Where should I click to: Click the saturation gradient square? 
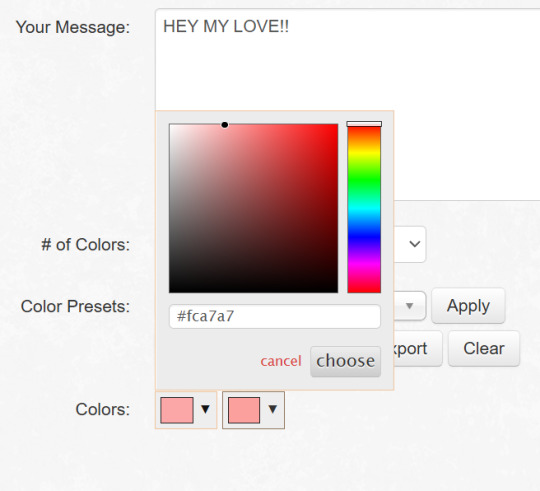point(253,208)
